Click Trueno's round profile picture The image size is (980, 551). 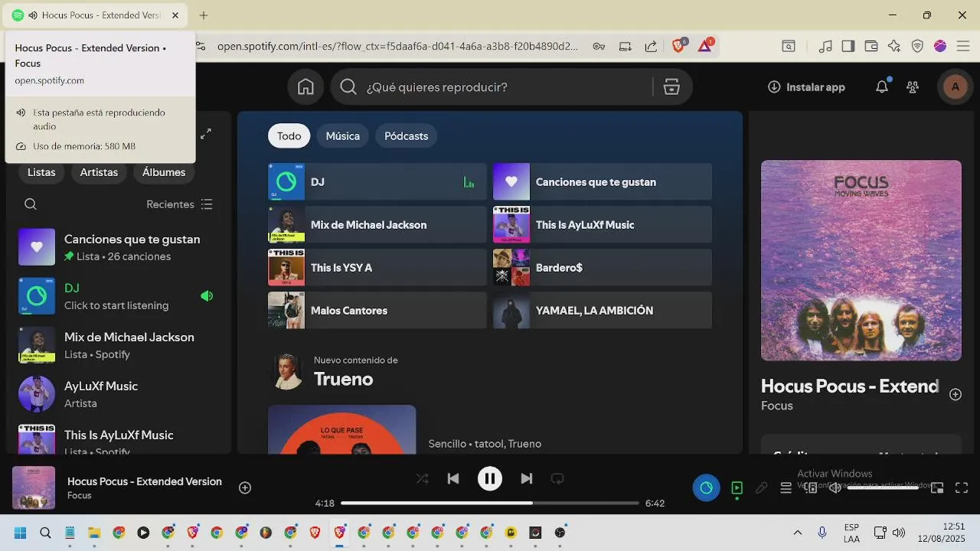(287, 371)
